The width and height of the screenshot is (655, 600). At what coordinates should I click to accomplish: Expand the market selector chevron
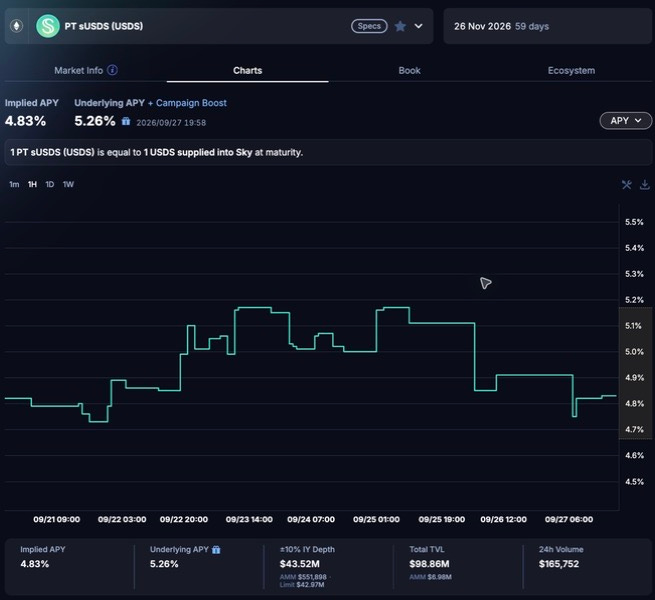click(418, 26)
